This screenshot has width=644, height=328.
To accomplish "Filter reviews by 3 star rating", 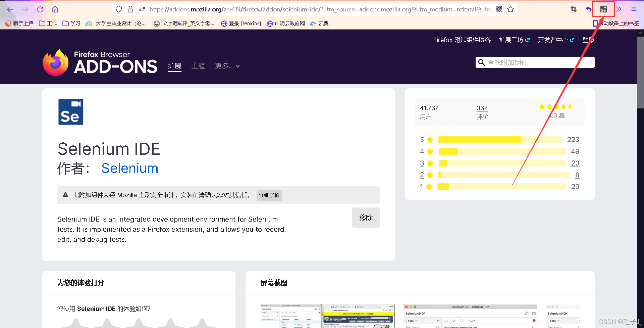I will 427,163.
